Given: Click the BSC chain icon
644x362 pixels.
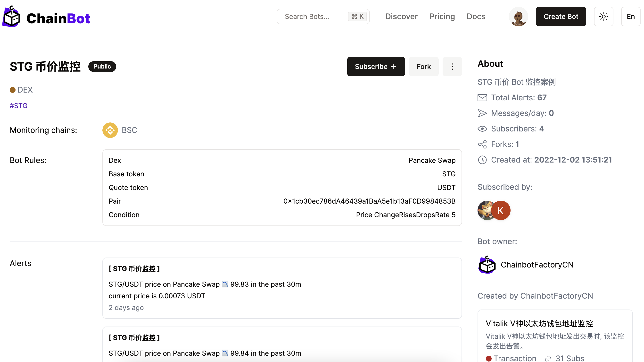Looking at the screenshot, I should tap(110, 130).
